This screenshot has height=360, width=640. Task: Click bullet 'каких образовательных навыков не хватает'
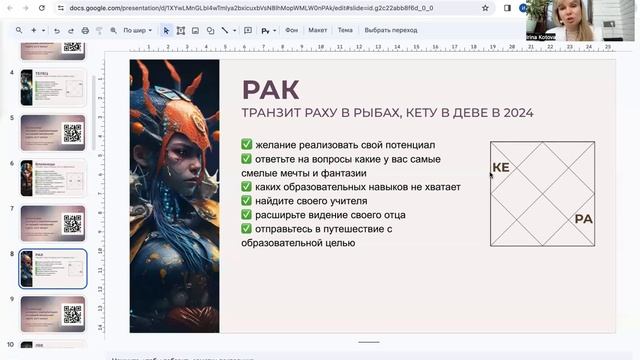(358, 187)
